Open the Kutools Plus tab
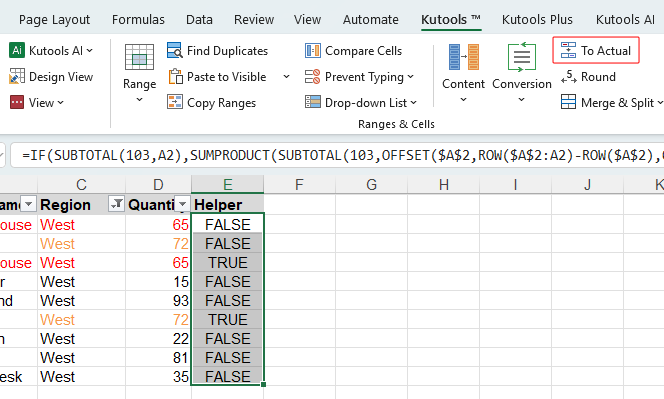This screenshot has width=664, height=399. [x=537, y=19]
